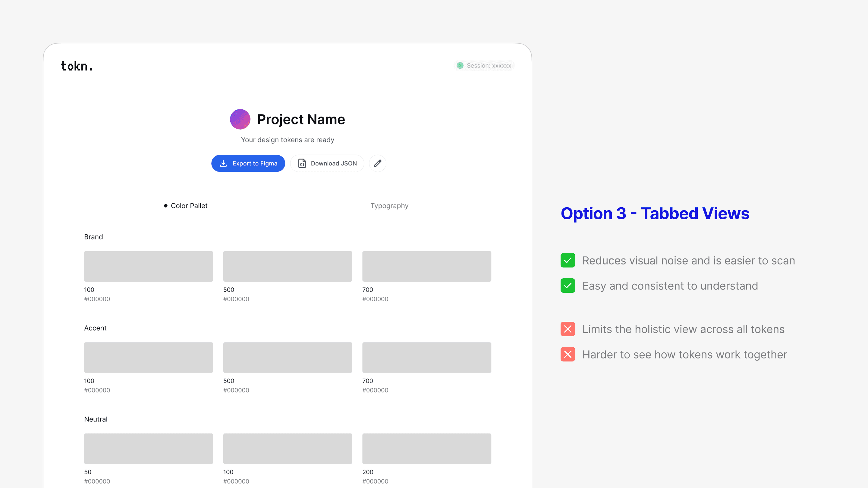Switch to the Typography tab
The width and height of the screenshot is (868, 488).
(x=389, y=206)
